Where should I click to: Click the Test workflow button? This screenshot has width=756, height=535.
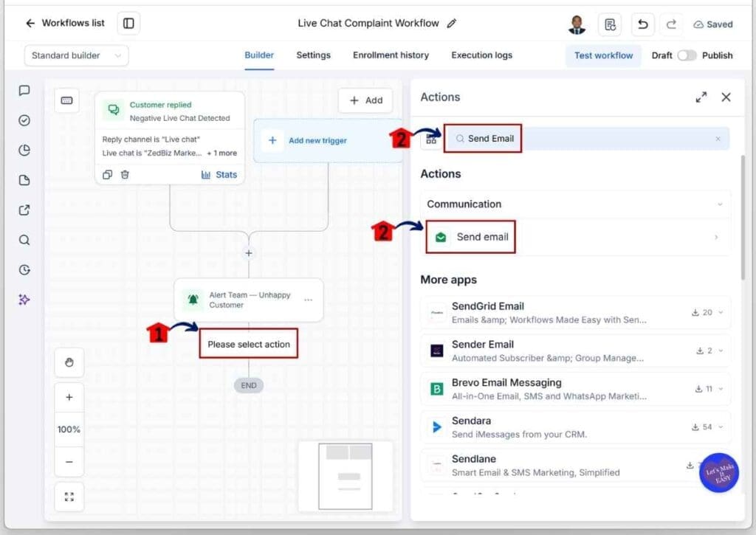click(603, 55)
